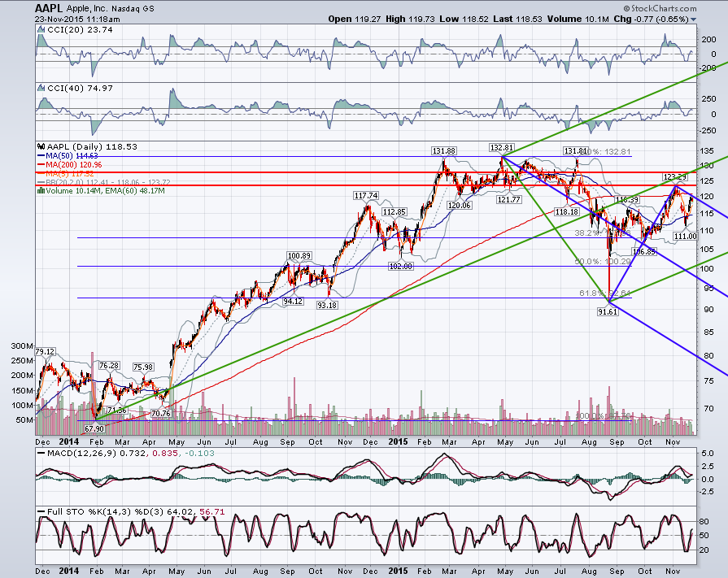Click the candlestick icon beside AAPL (Daily)

pos(41,146)
